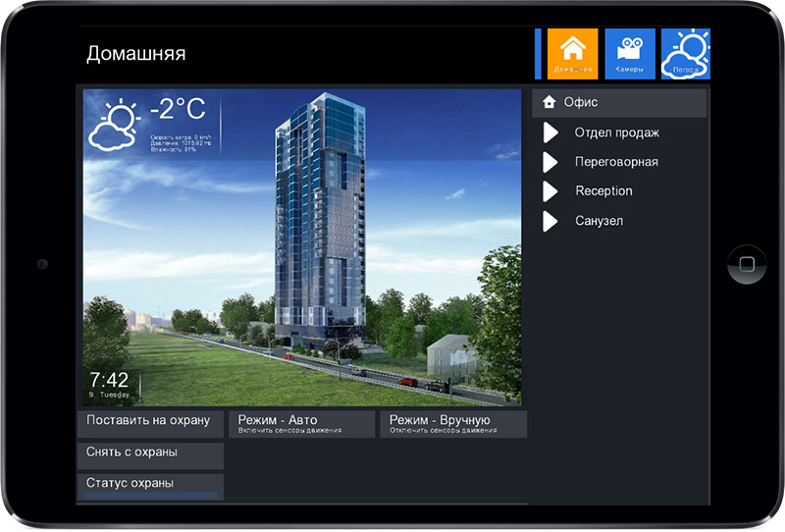
Task: Click the Статус охраны indicator bar
Action: click(150, 496)
